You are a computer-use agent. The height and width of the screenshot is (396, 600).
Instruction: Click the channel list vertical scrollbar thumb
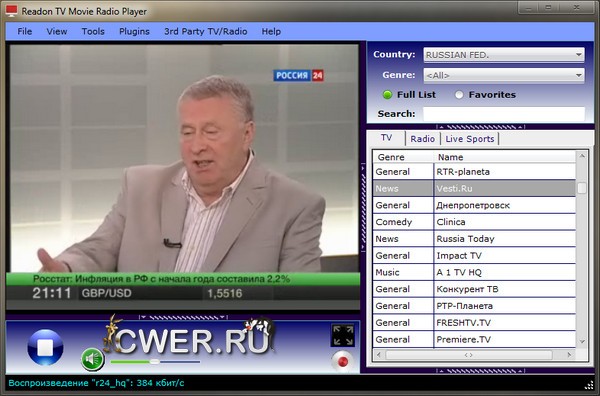[x=582, y=188]
